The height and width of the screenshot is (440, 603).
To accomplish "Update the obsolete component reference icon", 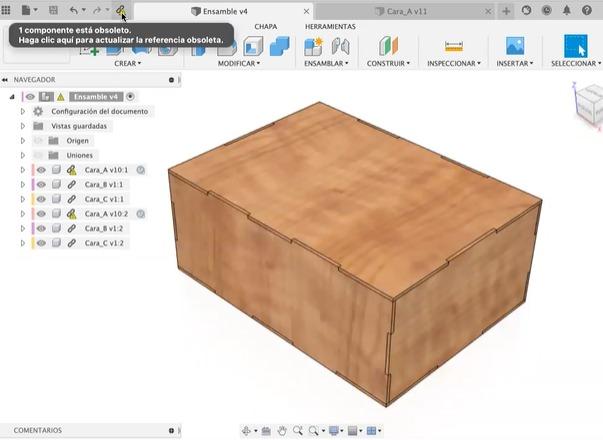I will [121, 10].
